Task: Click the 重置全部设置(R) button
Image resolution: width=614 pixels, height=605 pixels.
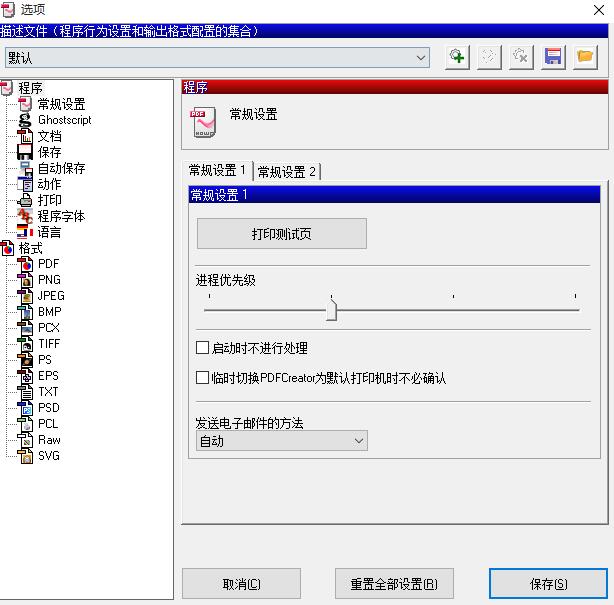Action: point(394,584)
